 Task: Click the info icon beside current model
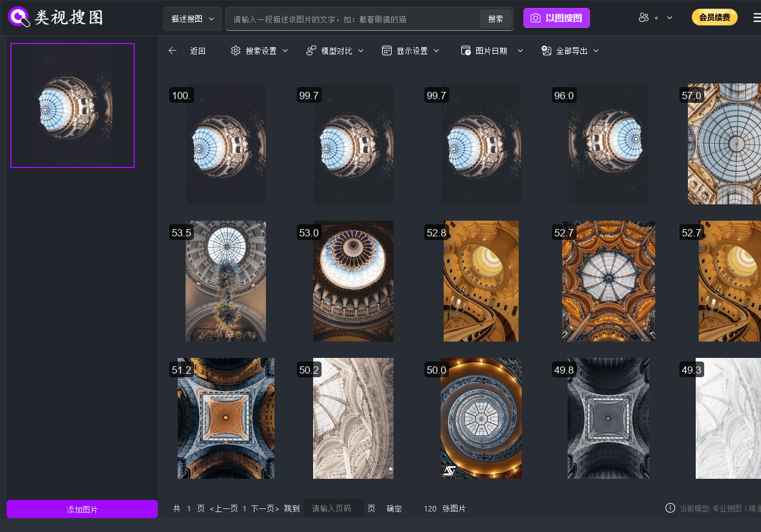tap(670, 508)
